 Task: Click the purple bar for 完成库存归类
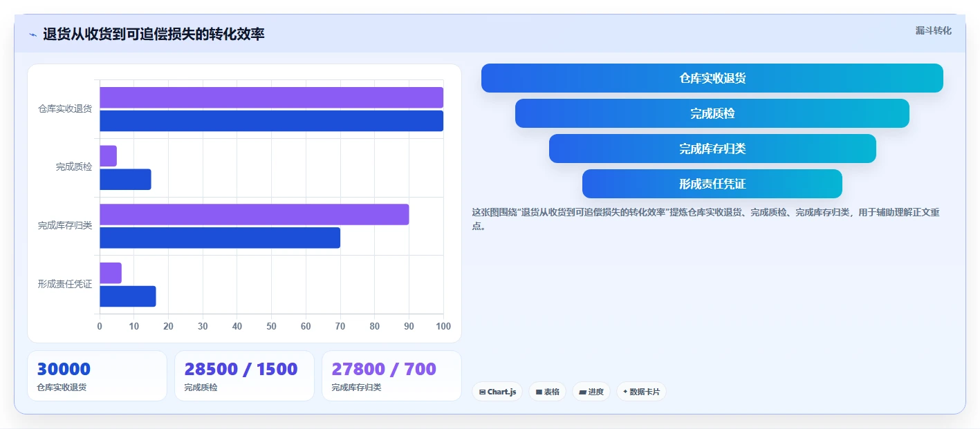coord(255,214)
